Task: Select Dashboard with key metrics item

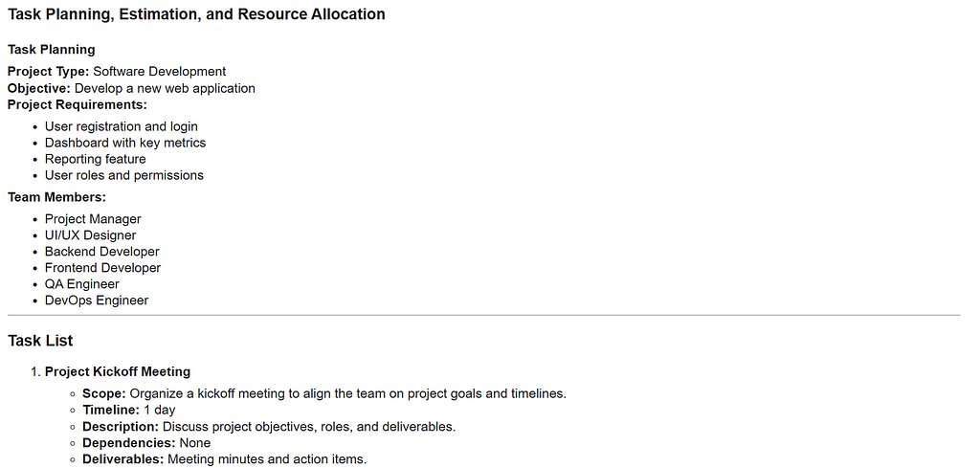Action: [125, 143]
